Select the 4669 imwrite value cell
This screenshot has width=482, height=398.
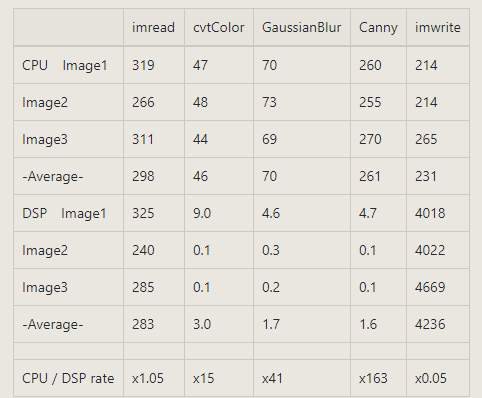[430, 287]
